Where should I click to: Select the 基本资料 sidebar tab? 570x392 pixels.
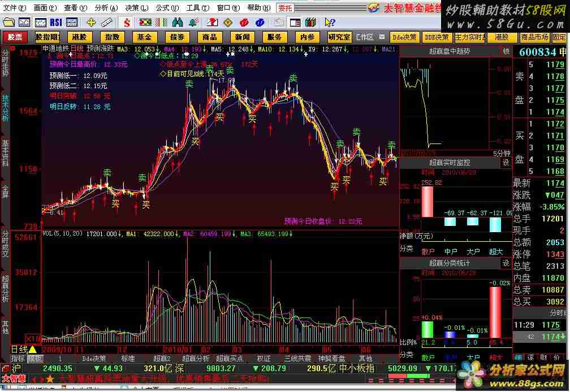(x=5, y=153)
